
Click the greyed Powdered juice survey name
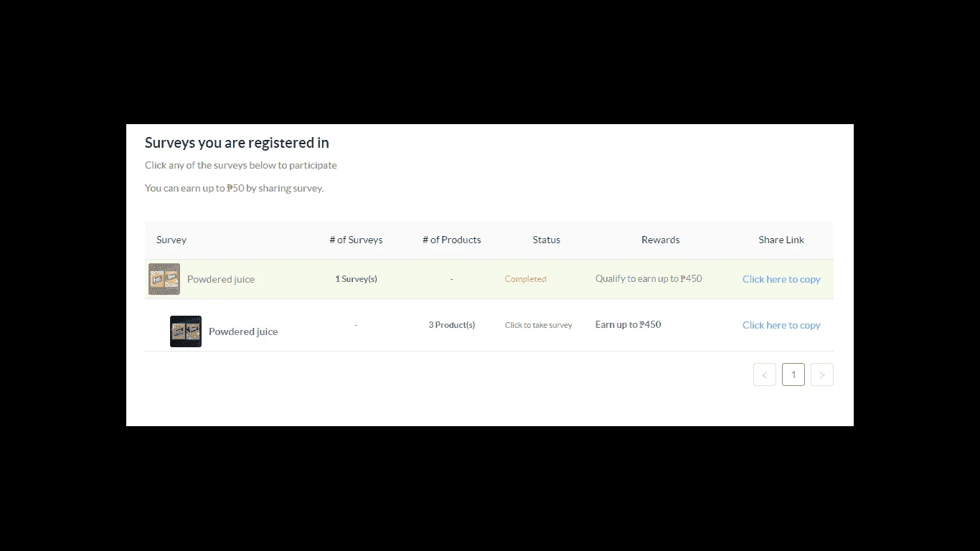pyautogui.click(x=221, y=279)
